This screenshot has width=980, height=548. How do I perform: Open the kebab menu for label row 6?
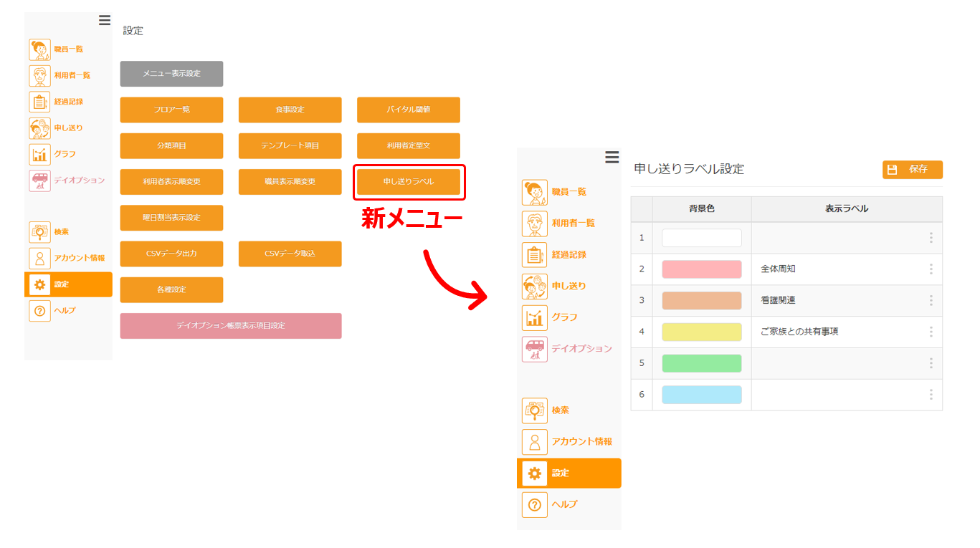[x=931, y=395]
